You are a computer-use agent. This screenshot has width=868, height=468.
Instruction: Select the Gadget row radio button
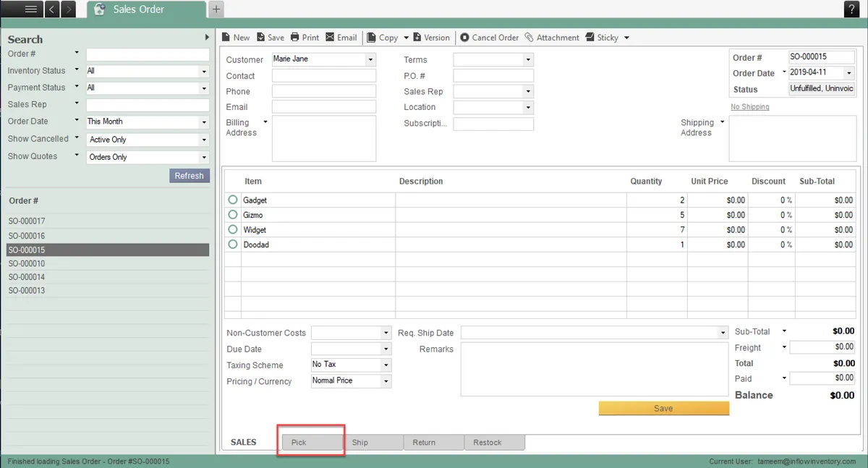233,200
